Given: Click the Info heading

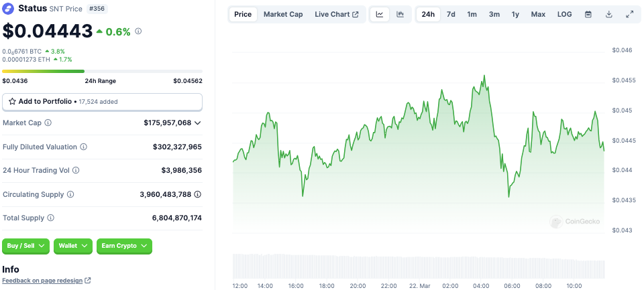Looking at the screenshot, I should pyautogui.click(x=11, y=269).
